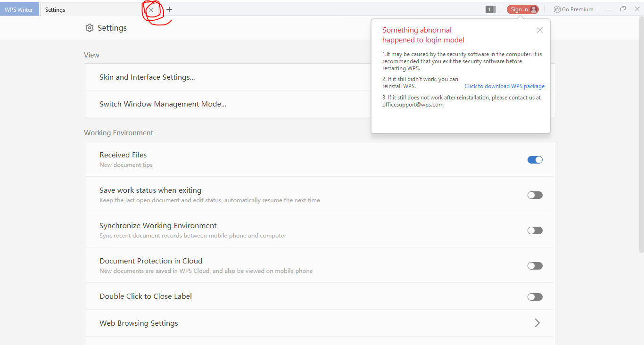Click the 'View' section heading
The width and height of the screenshot is (644, 345).
(91, 55)
